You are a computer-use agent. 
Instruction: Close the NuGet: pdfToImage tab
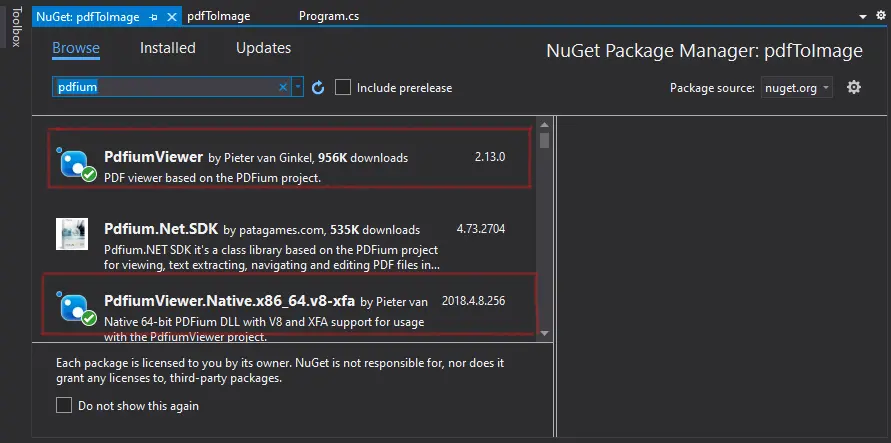[x=172, y=17]
